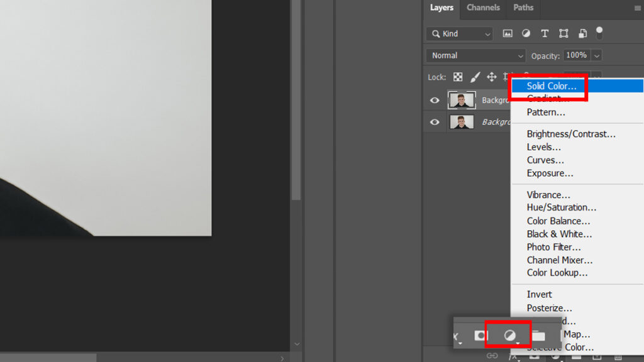Hide the top Background copy layer
Image resolution: width=644 pixels, height=362 pixels.
pos(435,101)
